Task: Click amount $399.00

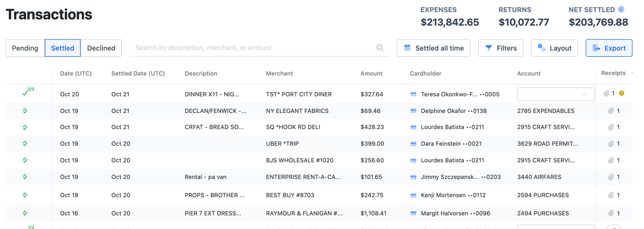Action: coord(372,144)
